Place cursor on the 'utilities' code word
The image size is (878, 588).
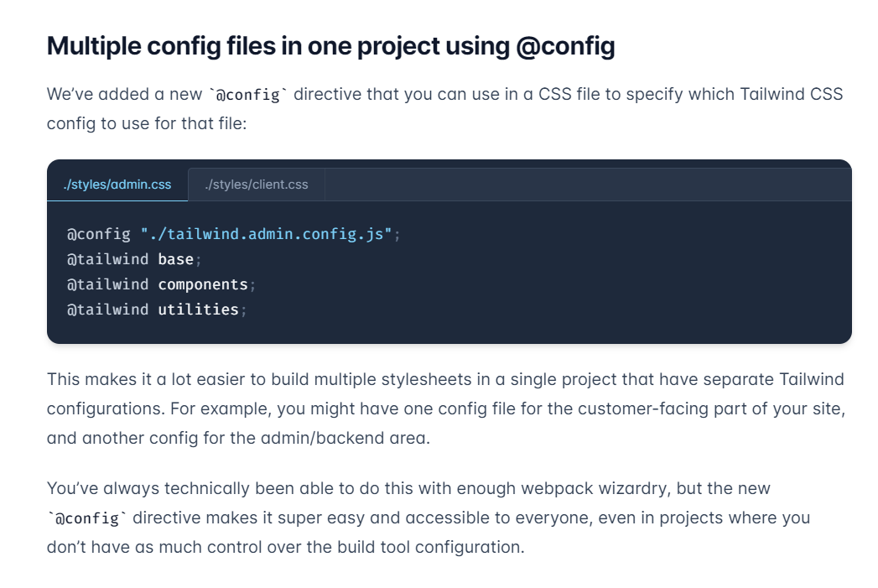point(198,310)
